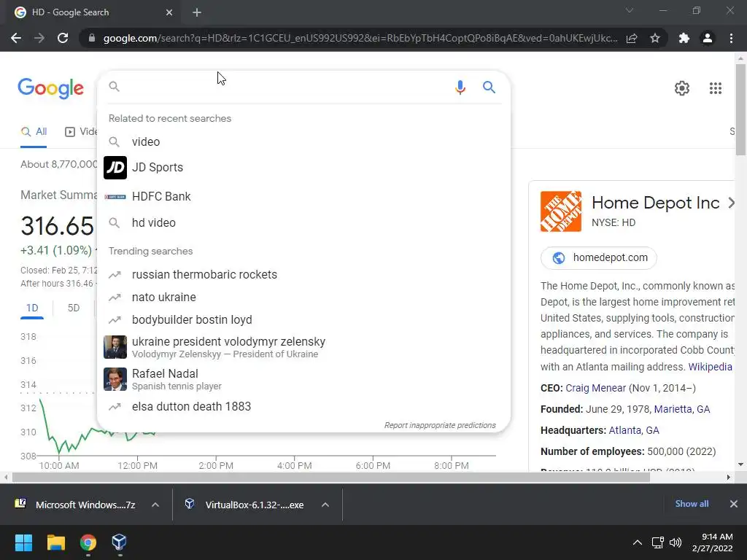The width and height of the screenshot is (747, 560).
Task: Open Chrome profile avatar icon
Action: click(708, 38)
